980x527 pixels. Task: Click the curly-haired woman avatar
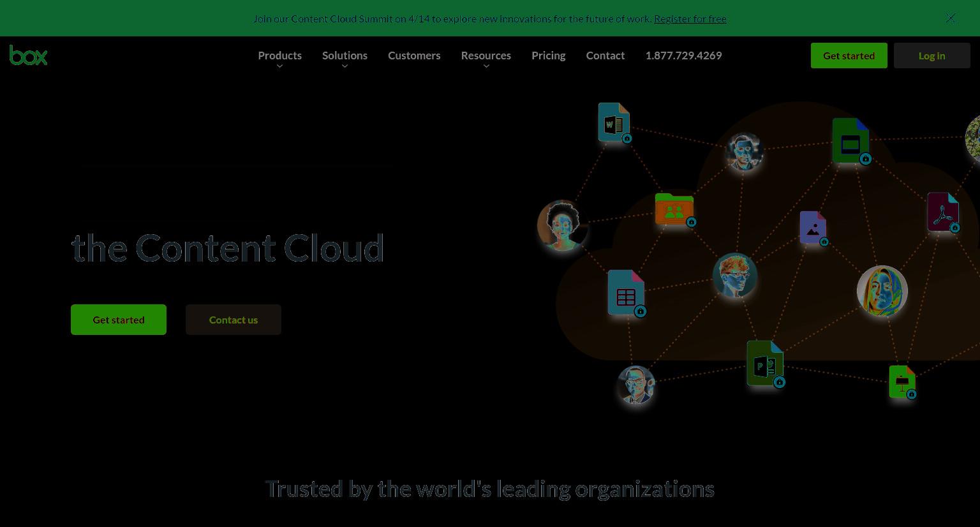[562, 225]
